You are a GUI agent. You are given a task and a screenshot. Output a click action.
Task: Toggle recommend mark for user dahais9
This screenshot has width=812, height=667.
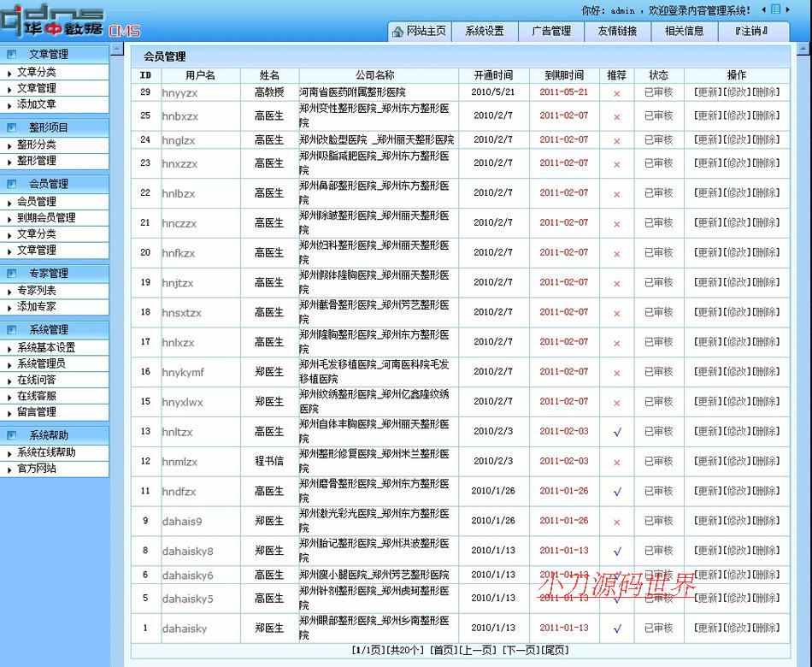click(x=617, y=522)
